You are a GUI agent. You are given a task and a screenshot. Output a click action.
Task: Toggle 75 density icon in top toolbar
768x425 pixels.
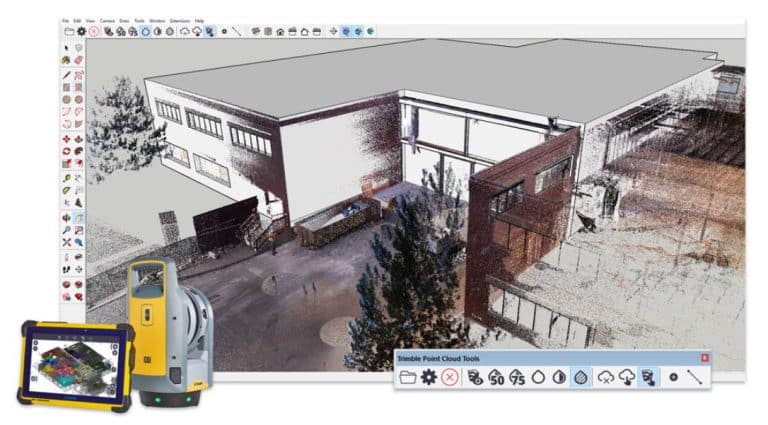tap(133, 32)
